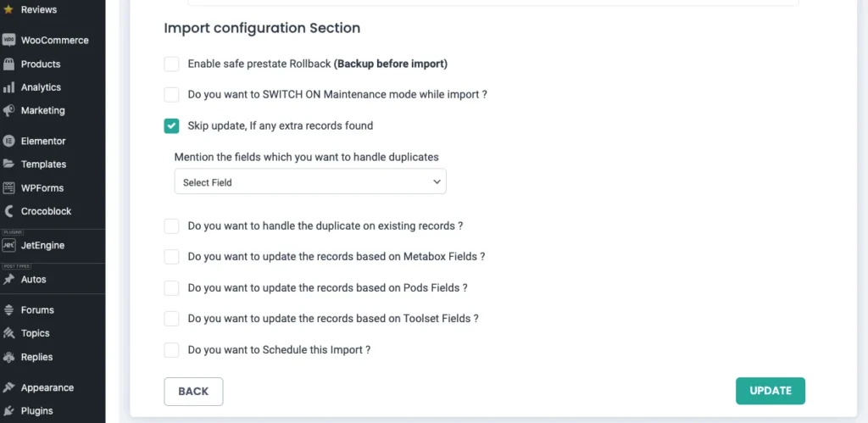Enable safe prestate Rollback checkbox
This screenshot has width=868, height=423.
[172, 64]
